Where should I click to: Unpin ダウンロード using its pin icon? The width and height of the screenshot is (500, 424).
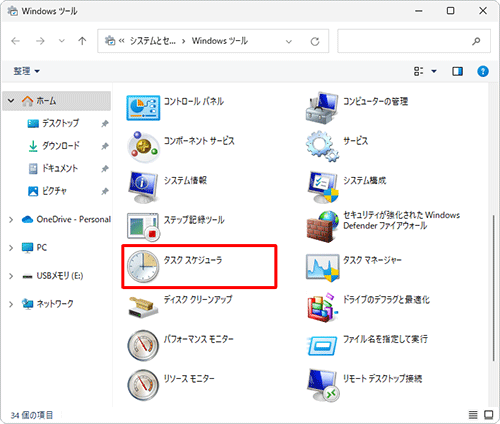click(x=105, y=146)
